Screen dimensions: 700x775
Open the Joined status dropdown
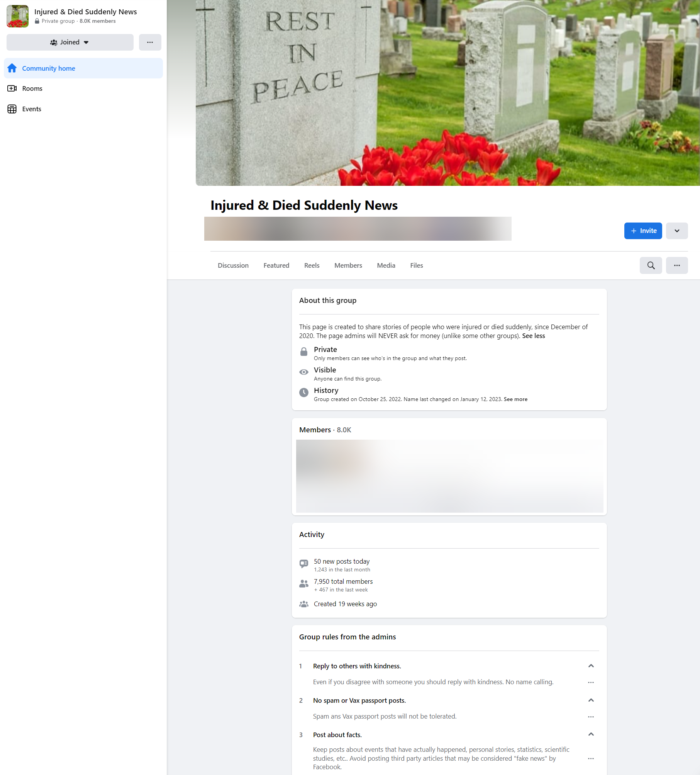pyautogui.click(x=69, y=42)
